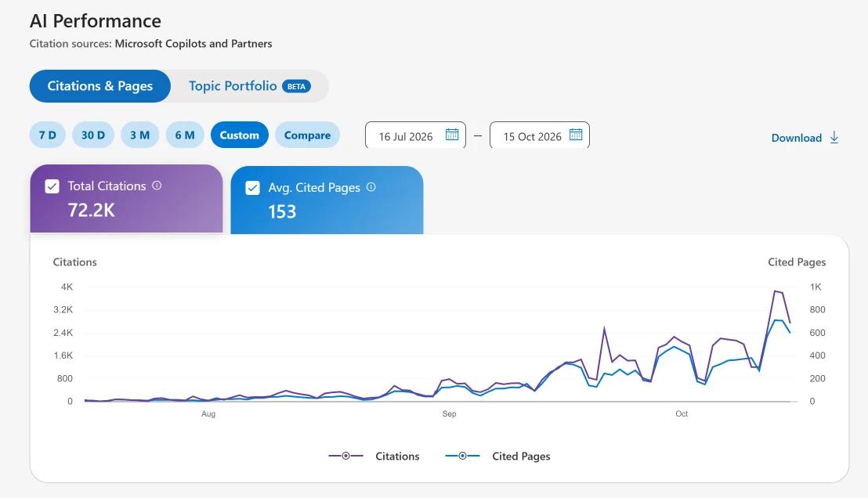Click the Download link
The image size is (868, 498).
coord(805,138)
